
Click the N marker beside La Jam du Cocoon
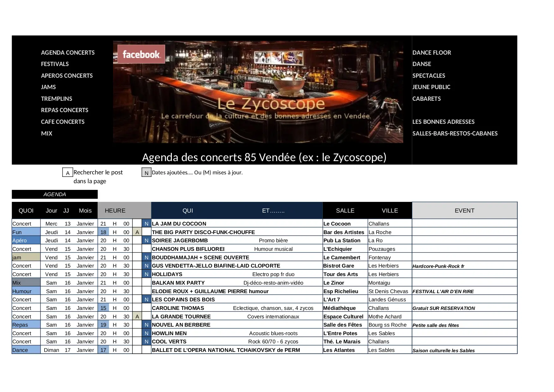click(146, 224)
